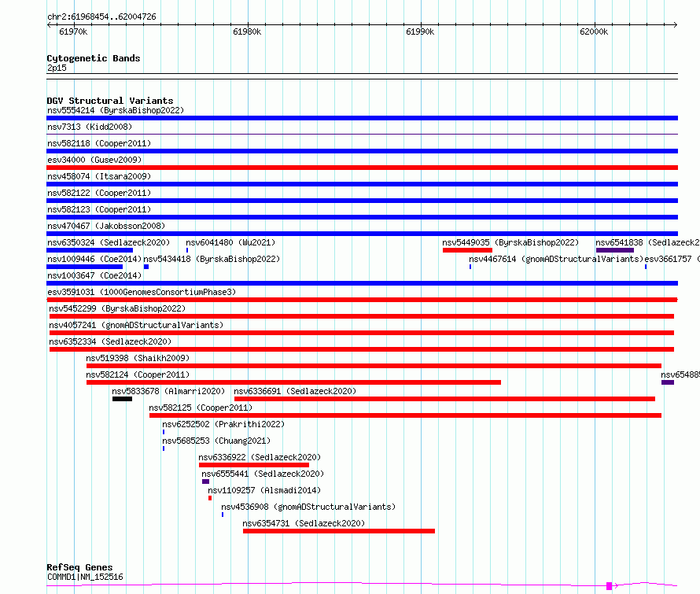
Task: Click the purple bar under nsv6555441
Action: click(206, 481)
